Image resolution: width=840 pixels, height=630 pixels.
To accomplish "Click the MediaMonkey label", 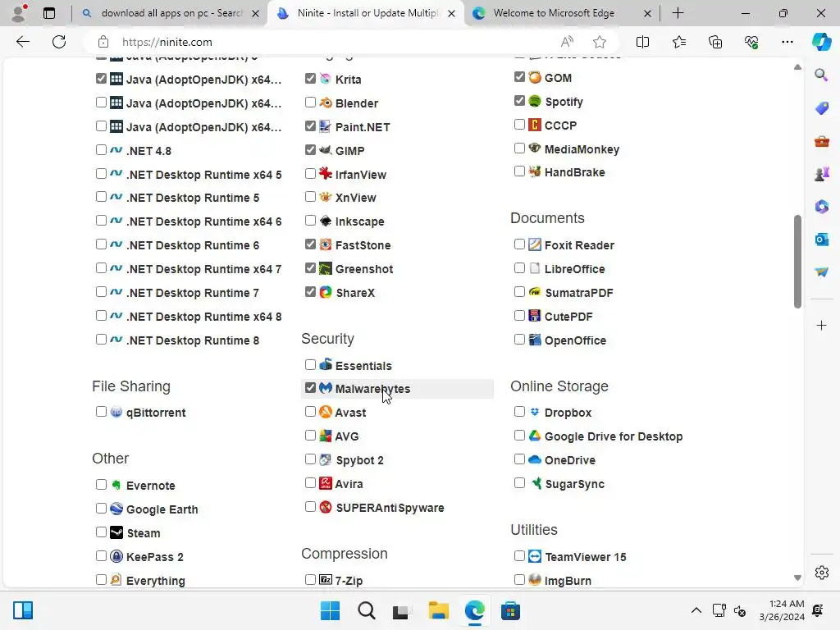I will pos(582,149).
